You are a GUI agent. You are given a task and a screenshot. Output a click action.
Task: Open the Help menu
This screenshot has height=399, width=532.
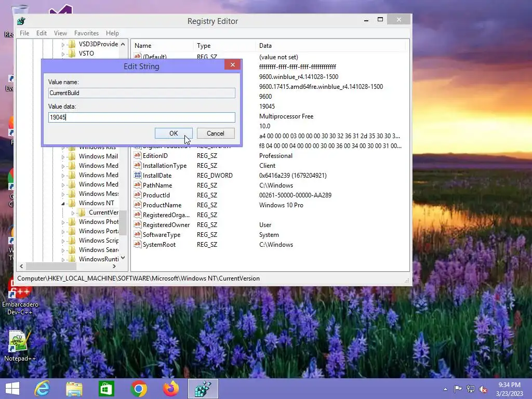pyautogui.click(x=112, y=33)
